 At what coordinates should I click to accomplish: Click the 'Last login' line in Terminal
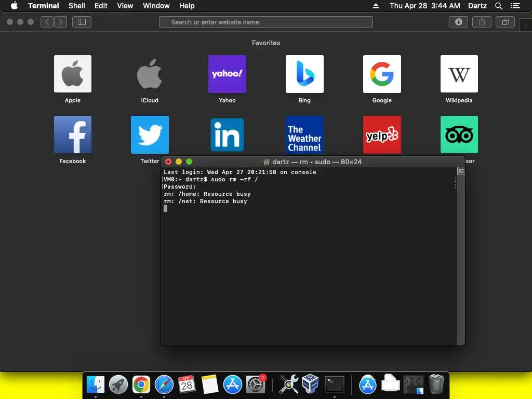[240, 172]
